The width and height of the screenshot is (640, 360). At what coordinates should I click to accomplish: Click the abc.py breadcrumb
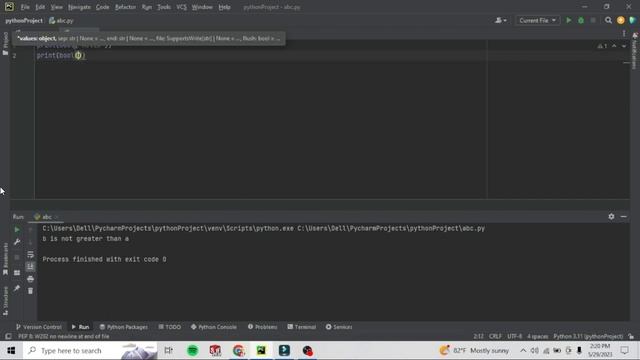coord(61,20)
